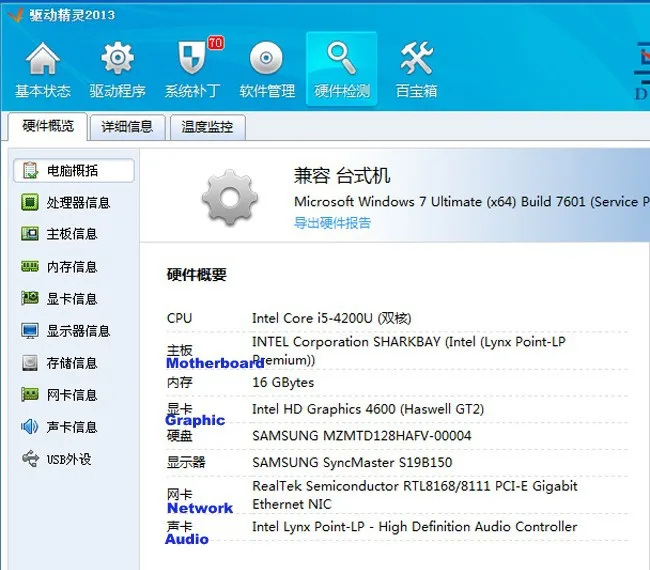Click the 硬盘 row label
The image size is (650, 570).
point(179,436)
